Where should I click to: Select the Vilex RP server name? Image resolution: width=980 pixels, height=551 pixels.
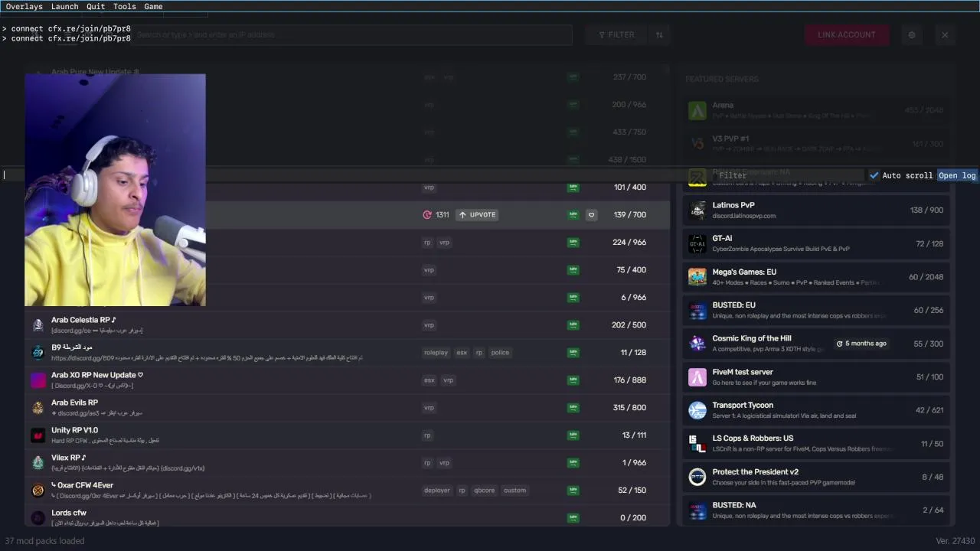(68, 458)
